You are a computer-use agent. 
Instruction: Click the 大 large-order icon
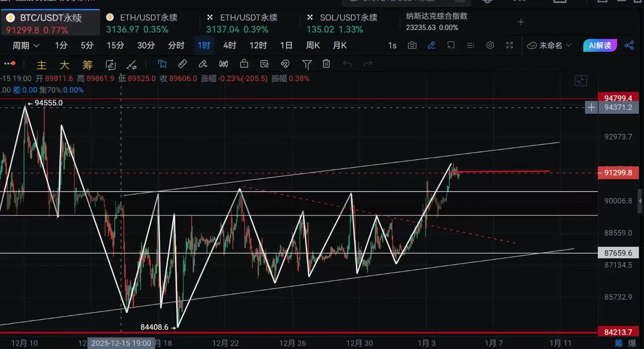(x=65, y=65)
